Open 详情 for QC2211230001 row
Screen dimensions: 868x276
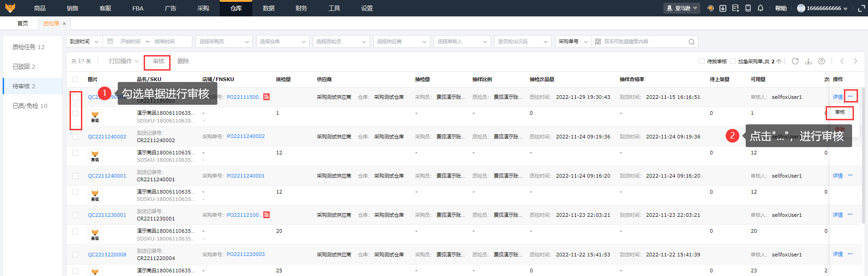[x=838, y=215]
